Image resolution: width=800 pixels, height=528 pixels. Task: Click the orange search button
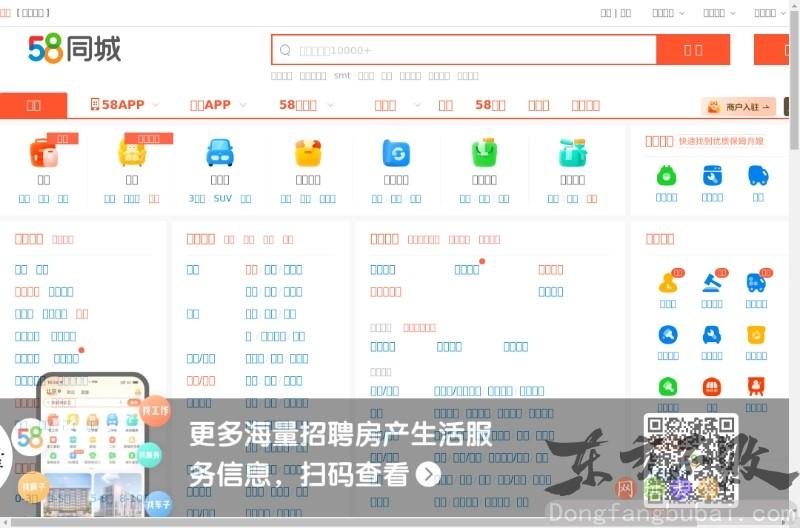[x=693, y=50]
